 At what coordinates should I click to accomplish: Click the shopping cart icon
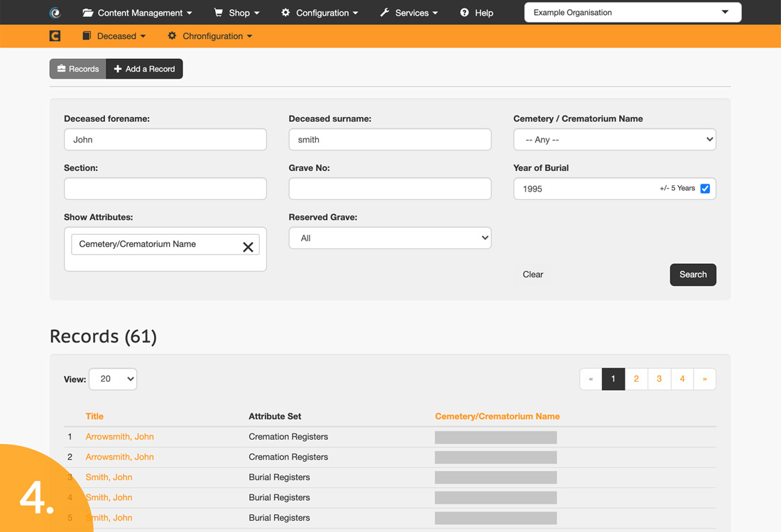[218, 13]
